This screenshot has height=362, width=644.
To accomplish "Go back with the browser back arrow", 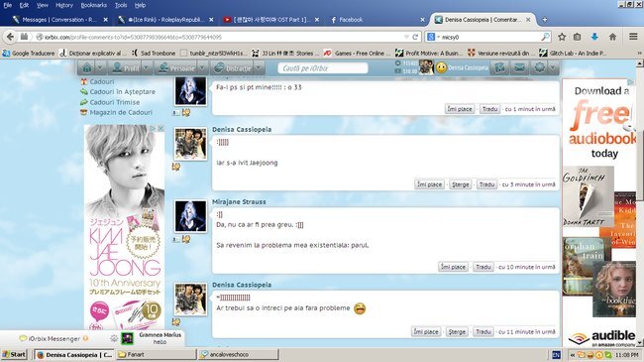I will coord(10,37).
